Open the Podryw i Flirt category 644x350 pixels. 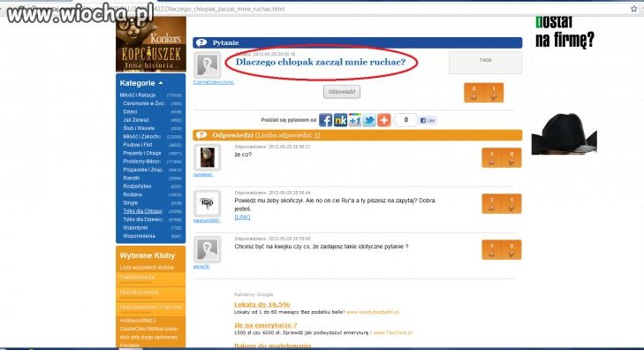point(138,145)
